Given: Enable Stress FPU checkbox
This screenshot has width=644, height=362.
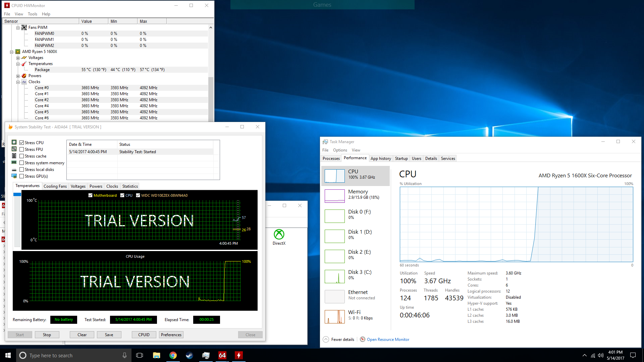Looking at the screenshot, I should point(22,149).
